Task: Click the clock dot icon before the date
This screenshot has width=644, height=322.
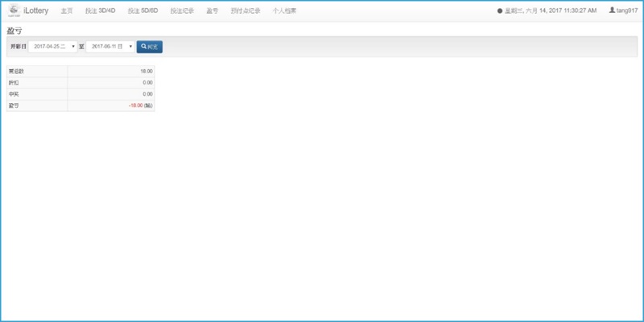Action: (500, 10)
